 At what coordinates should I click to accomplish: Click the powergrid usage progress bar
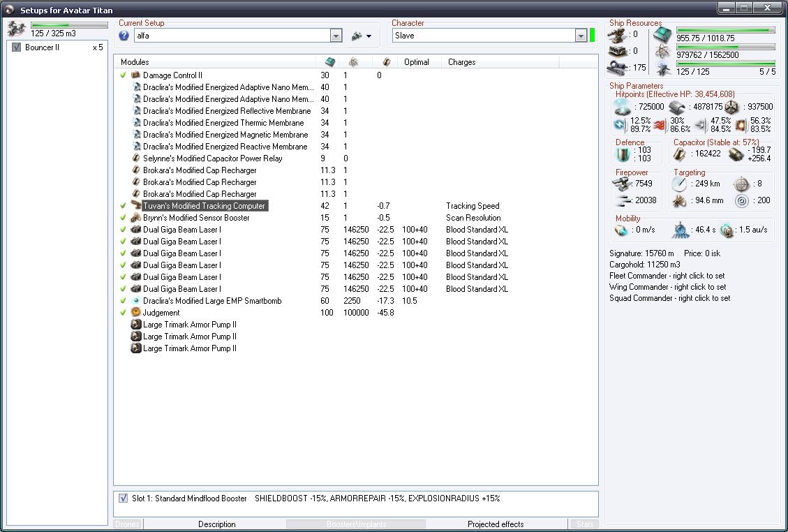725,47
